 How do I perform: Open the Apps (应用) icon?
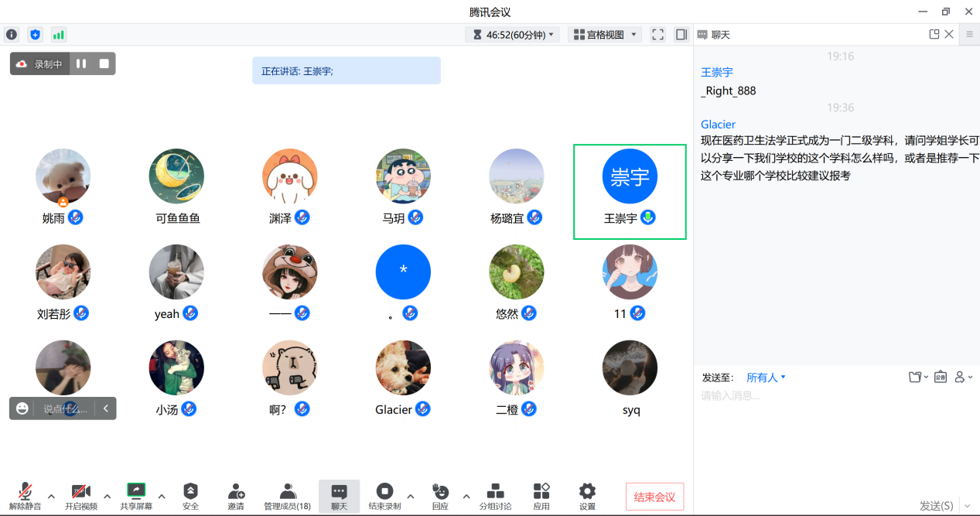541,496
